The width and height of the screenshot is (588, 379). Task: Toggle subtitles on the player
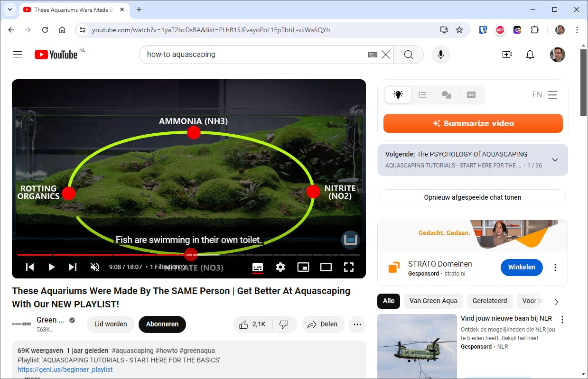pos(258,268)
